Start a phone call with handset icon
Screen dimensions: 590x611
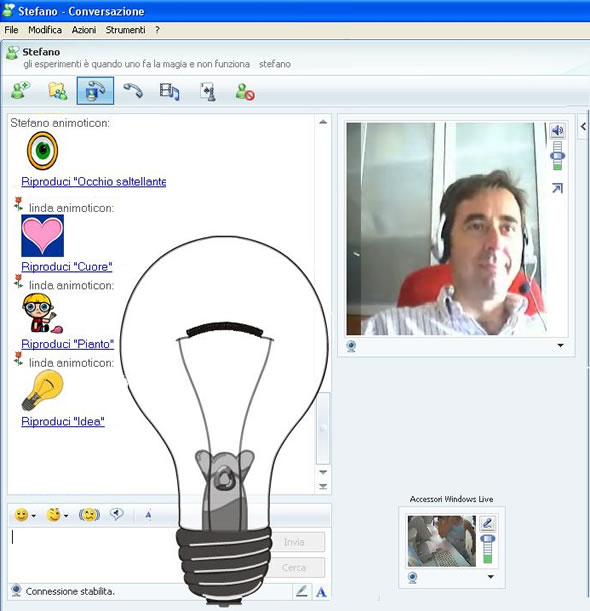pos(133,91)
